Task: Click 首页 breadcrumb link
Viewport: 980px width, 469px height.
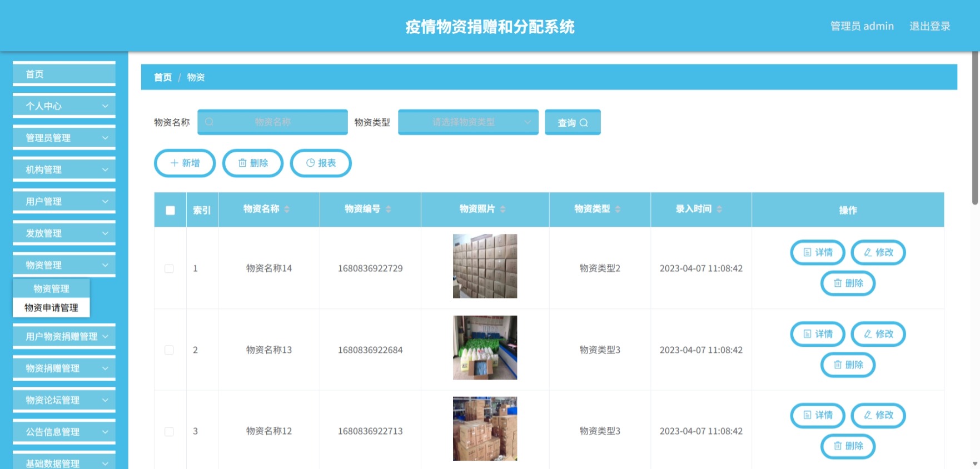Action: point(163,77)
